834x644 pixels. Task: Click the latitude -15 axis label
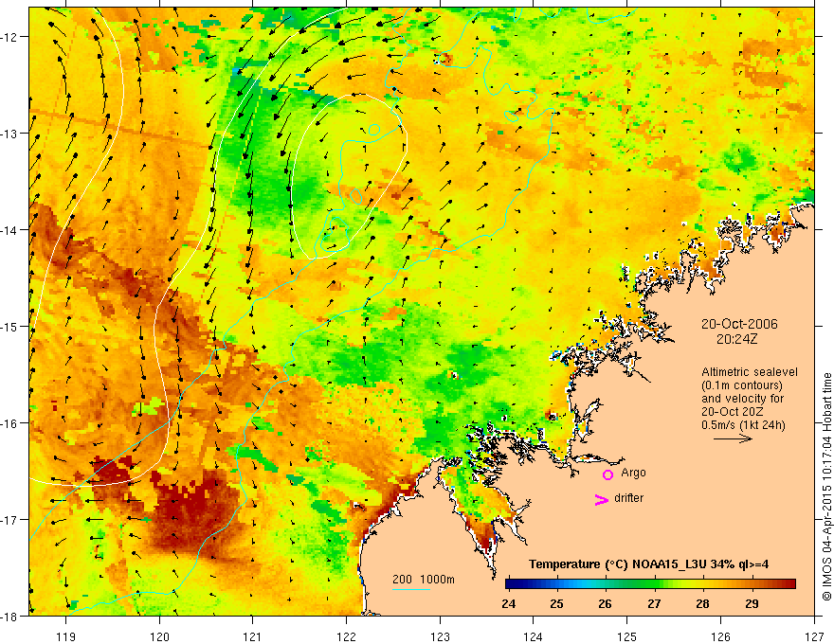10,326
